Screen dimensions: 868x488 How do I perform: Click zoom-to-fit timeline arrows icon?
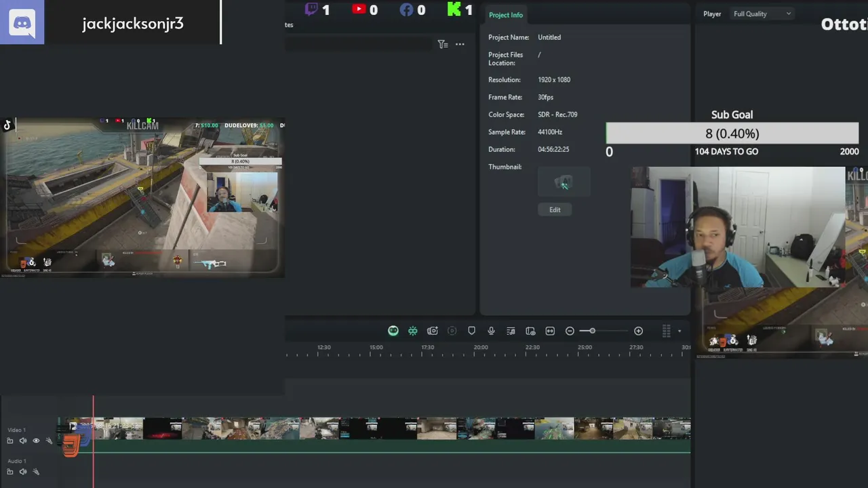(x=550, y=331)
